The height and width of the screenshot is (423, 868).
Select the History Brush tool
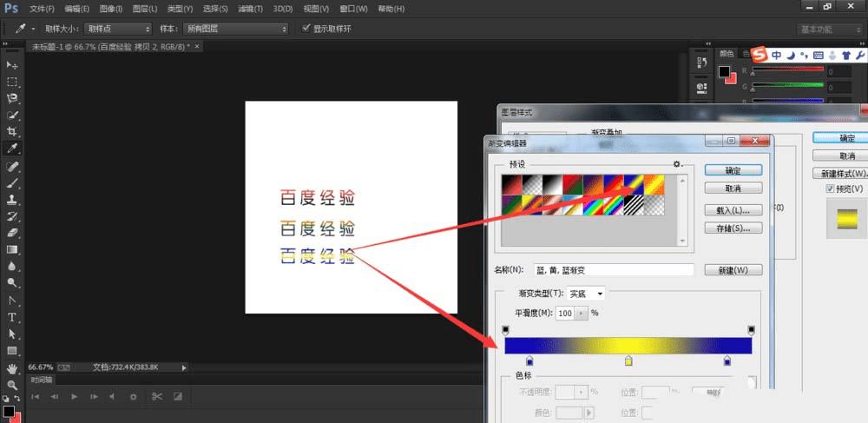coord(11,216)
